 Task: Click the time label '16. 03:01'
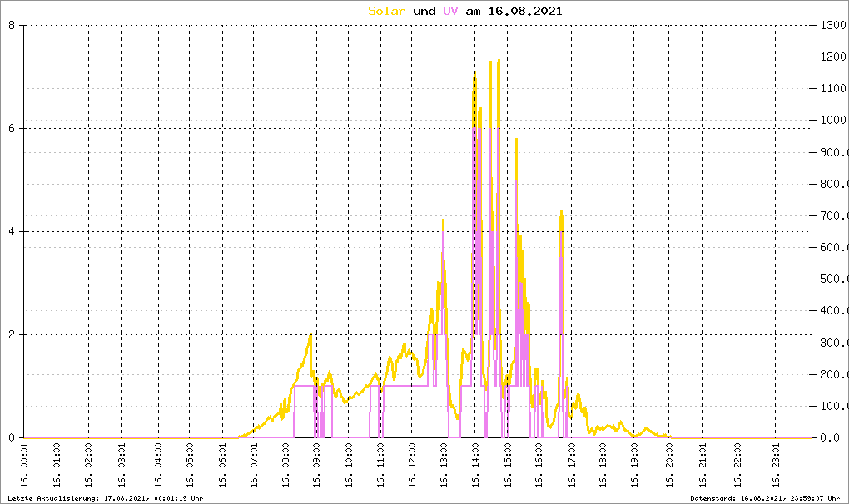122,466
